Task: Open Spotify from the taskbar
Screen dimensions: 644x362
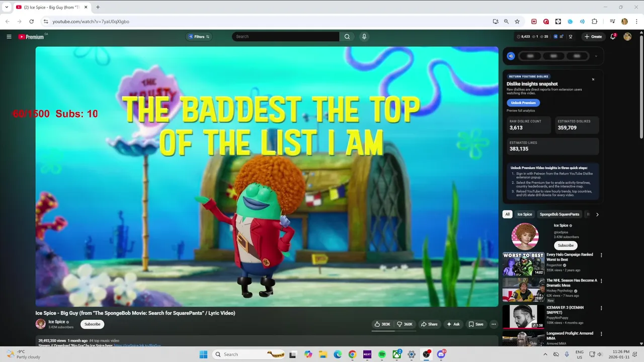Action: [x=382, y=354]
